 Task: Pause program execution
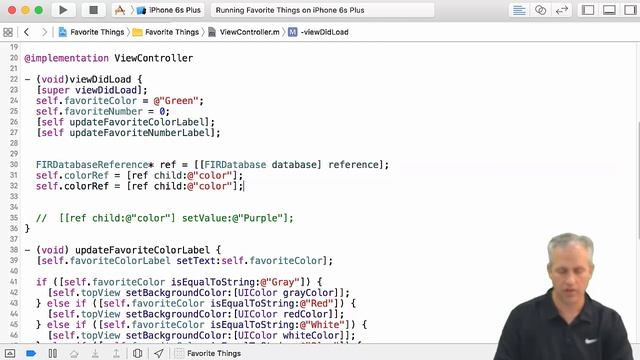[53, 353]
